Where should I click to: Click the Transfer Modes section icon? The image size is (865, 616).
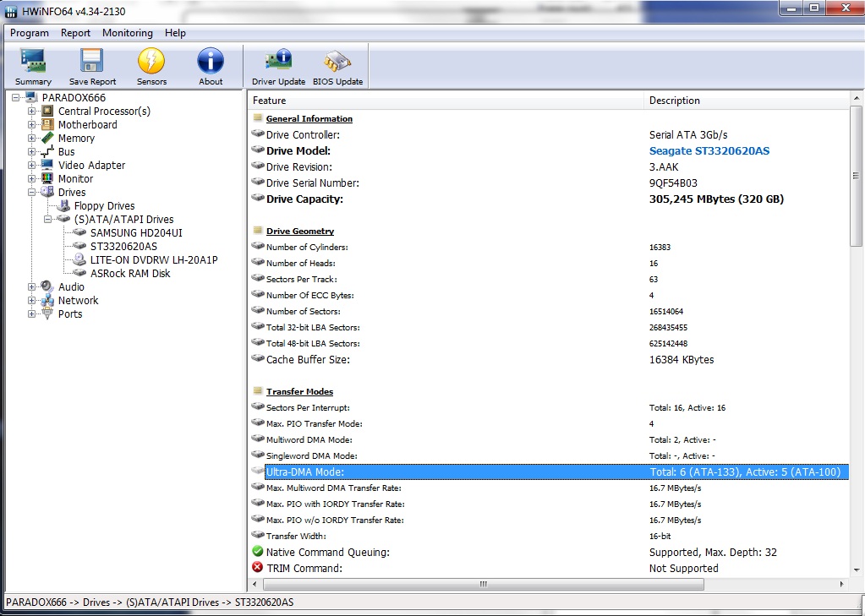(x=258, y=390)
